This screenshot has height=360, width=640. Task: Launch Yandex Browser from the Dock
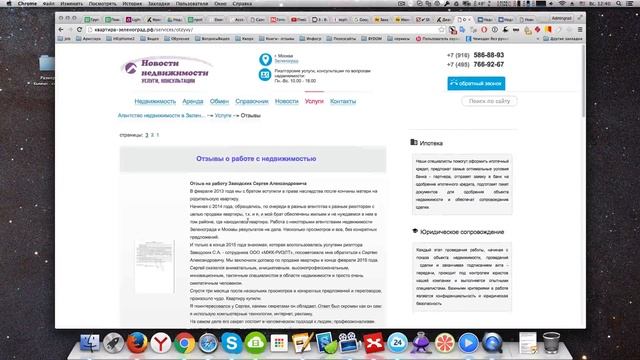pyautogui.click(x=160, y=343)
